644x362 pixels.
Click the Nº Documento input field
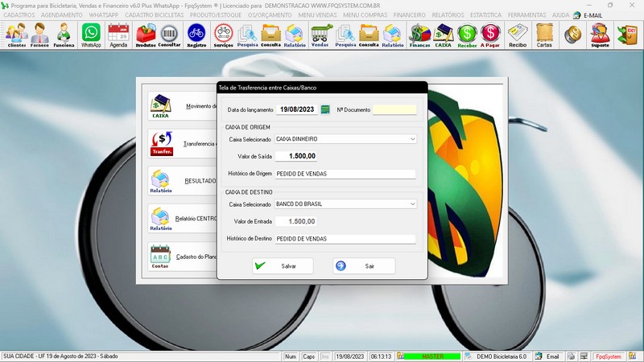(394, 109)
